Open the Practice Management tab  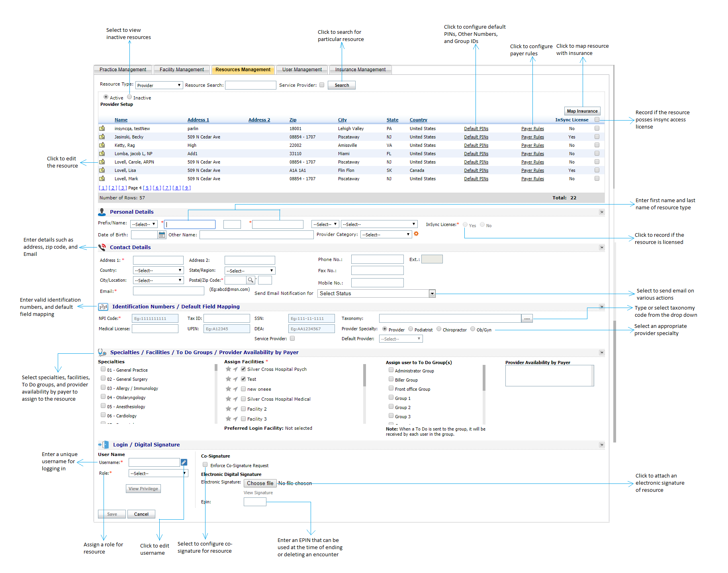pos(123,70)
